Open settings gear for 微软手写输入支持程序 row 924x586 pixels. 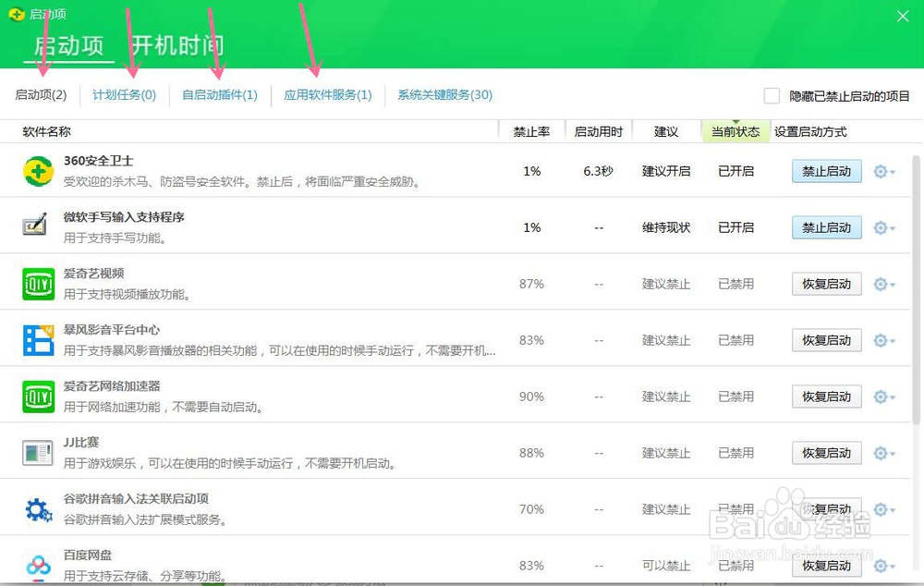coord(884,227)
